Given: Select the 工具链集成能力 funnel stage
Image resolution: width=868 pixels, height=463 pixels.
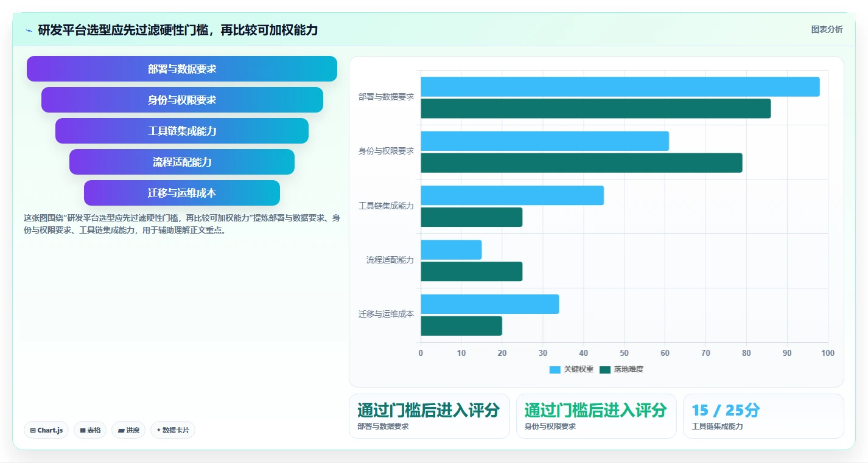Looking at the screenshot, I should click(x=182, y=131).
